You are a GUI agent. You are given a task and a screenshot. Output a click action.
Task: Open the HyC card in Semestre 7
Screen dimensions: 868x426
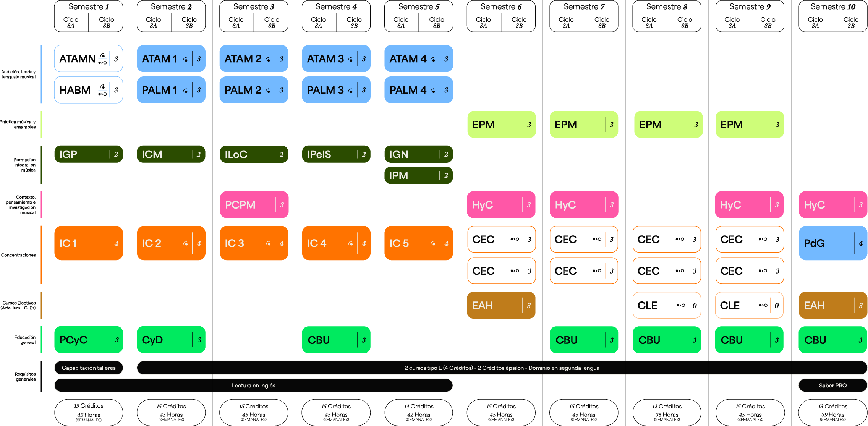[584, 205]
